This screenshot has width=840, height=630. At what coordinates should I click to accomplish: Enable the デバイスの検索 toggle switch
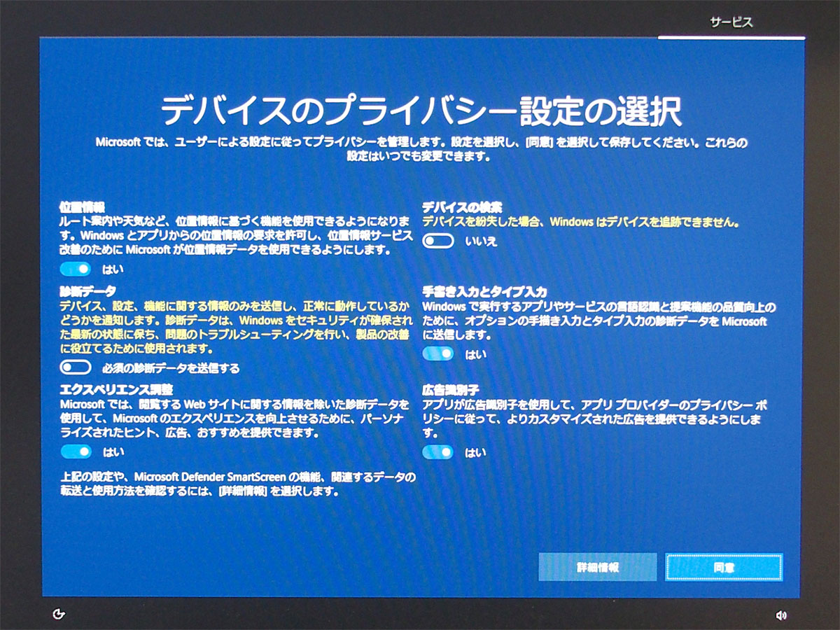click(439, 241)
